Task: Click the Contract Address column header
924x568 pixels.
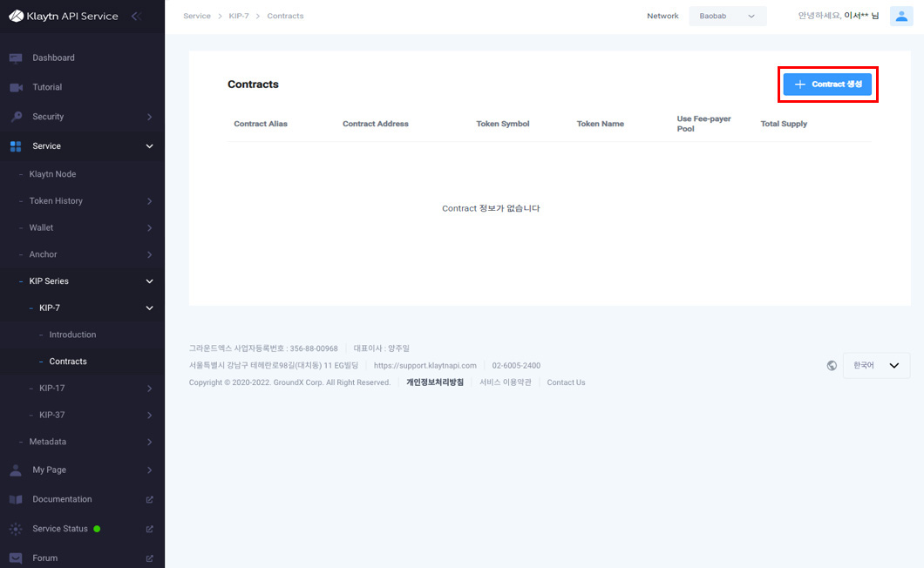Action: (x=376, y=124)
